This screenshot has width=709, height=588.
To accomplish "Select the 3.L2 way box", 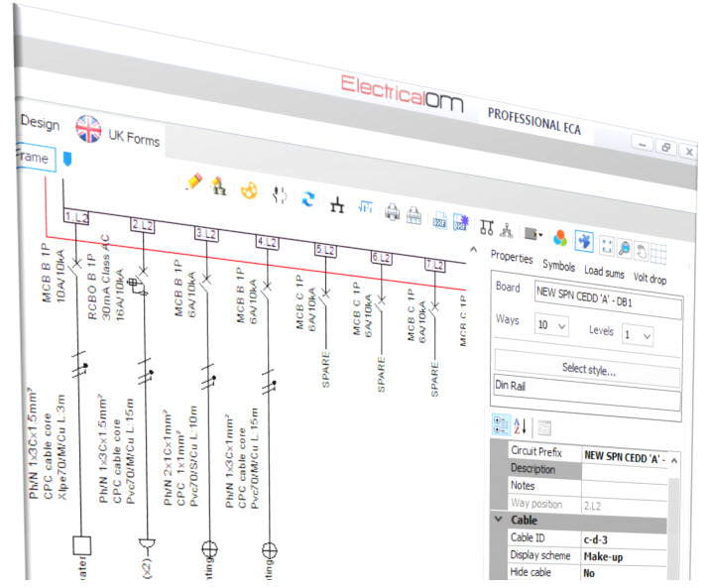I will pos(206,234).
